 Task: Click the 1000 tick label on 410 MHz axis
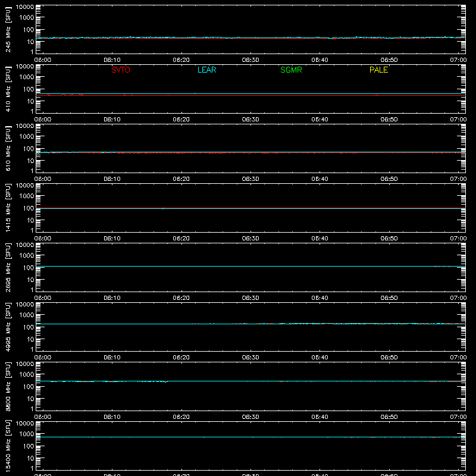click(27, 77)
